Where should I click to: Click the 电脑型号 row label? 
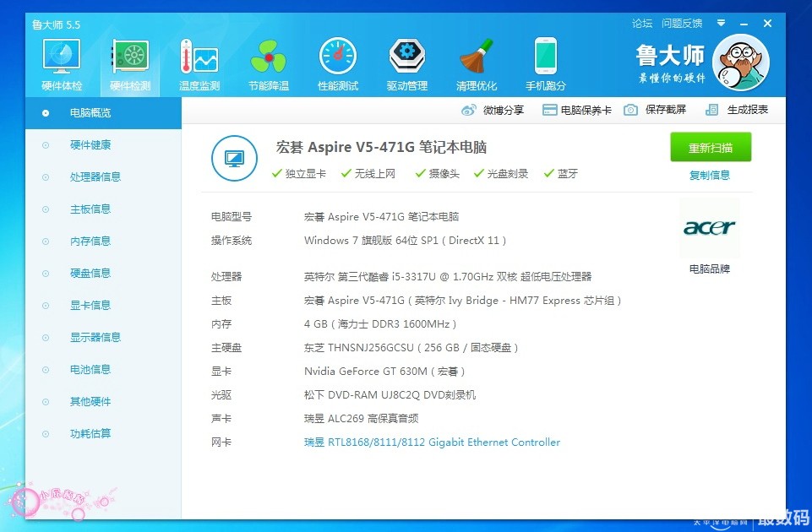(x=231, y=216)
